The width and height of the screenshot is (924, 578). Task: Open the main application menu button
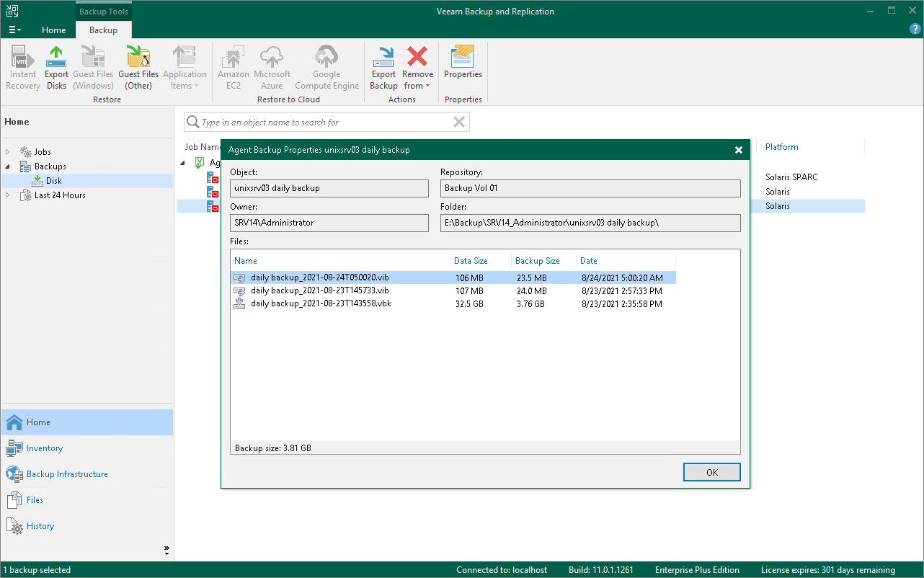click(x=14, y=30)
